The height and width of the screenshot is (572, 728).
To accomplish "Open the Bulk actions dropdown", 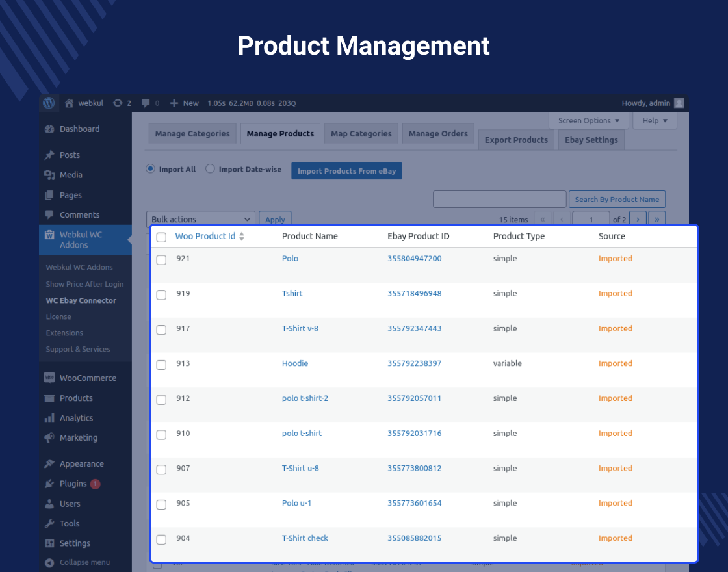I will click(200, 219).
